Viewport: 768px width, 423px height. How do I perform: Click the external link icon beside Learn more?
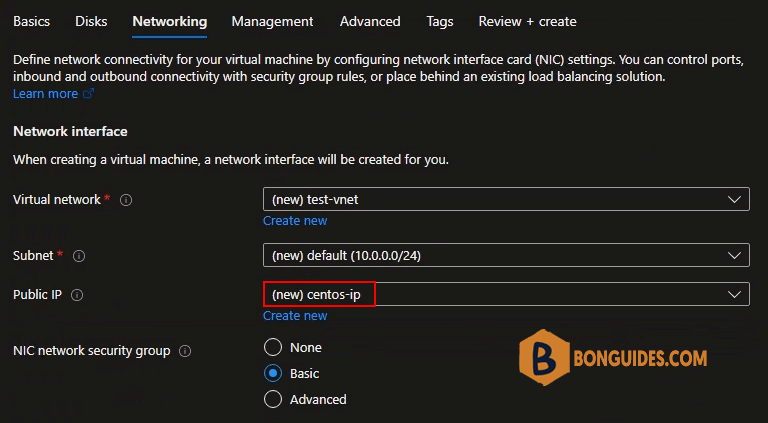coord(88,94)
